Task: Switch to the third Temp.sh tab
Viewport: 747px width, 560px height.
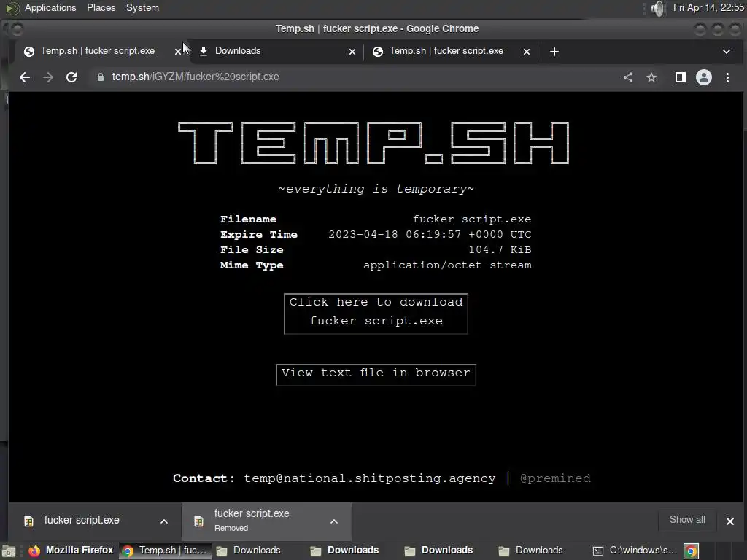Action: (x=451, y=51)
